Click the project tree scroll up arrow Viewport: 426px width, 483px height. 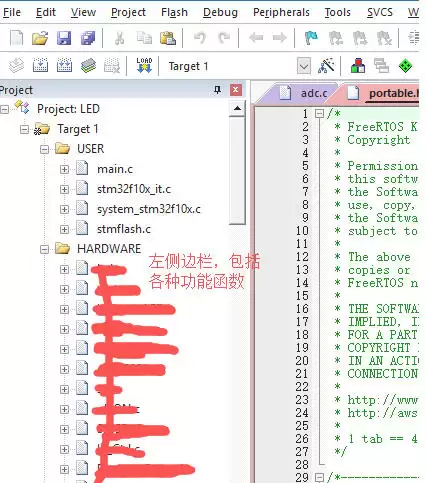click(237, 108)
